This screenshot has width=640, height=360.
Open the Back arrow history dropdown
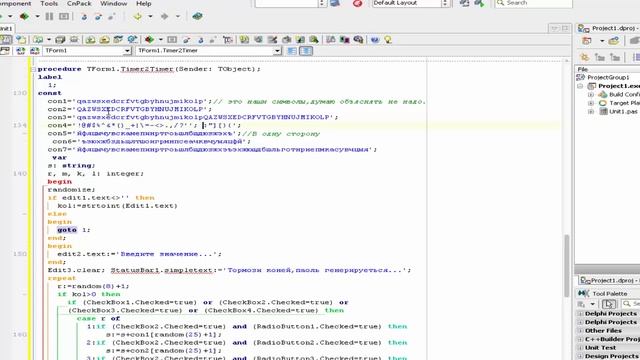tap(150, 16)
